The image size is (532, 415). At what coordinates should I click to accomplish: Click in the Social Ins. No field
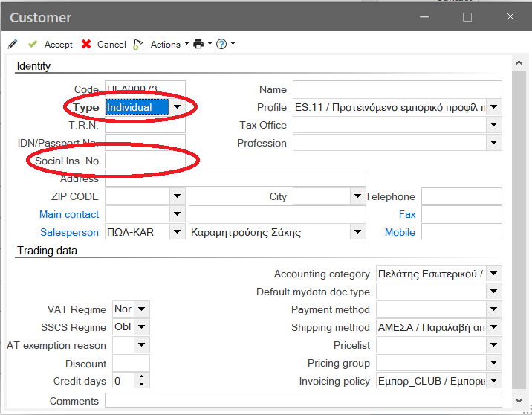pyautogui.click(x=145, y=161)
